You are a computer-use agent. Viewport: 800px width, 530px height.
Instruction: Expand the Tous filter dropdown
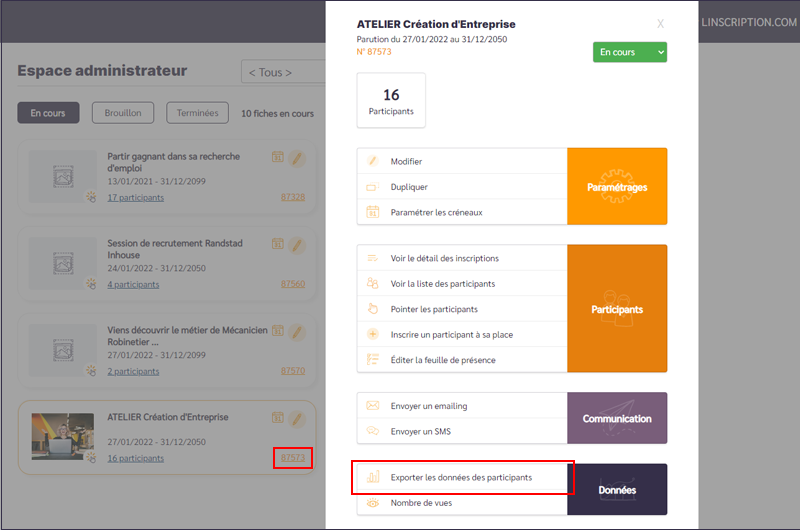pyautogui.click(x=282, y=72)
